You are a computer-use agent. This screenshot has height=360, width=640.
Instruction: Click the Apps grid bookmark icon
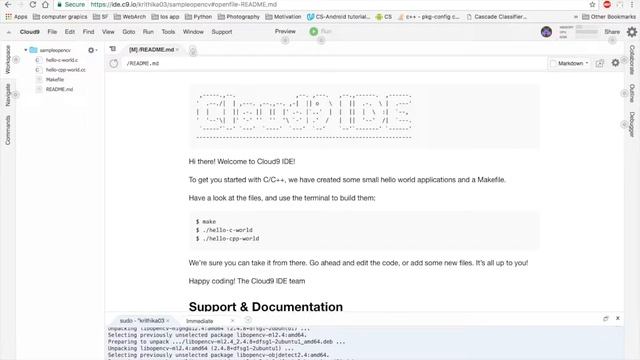point(8,17)
